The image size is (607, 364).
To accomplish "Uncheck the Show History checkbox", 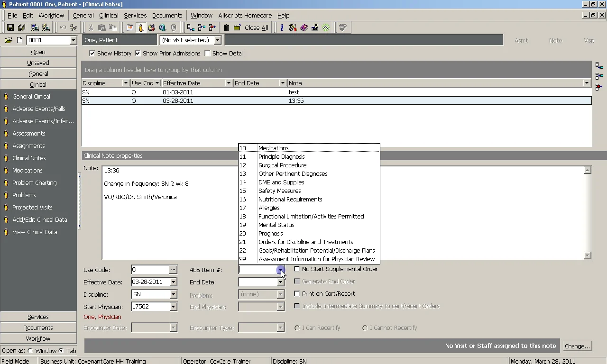I will [x=92, y=54].
